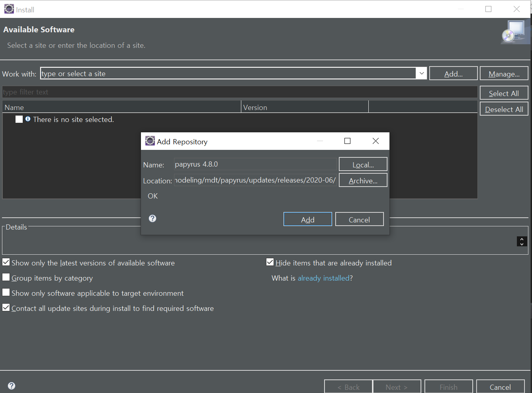Cancel the Add Repository dialog
The image size is (532, 393).
coord(360,219)
